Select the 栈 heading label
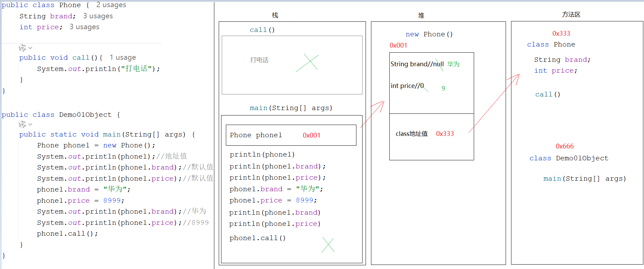644x269 pixels. (275, 15)
